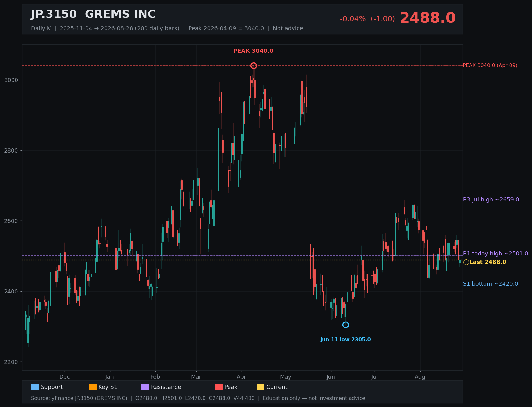Click the Jun x-axis month label
This screenshot has width=532, height=407.
point(331,377)
